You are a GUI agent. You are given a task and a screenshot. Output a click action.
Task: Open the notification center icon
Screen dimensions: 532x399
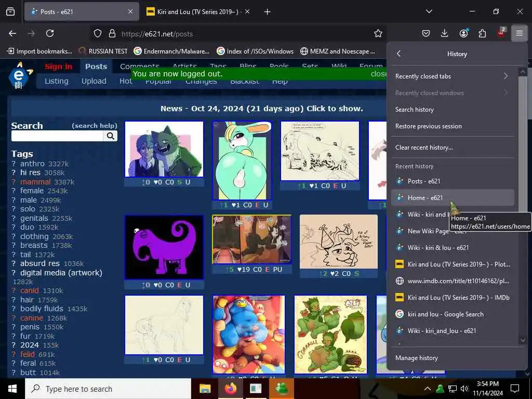tap(515, 389)
